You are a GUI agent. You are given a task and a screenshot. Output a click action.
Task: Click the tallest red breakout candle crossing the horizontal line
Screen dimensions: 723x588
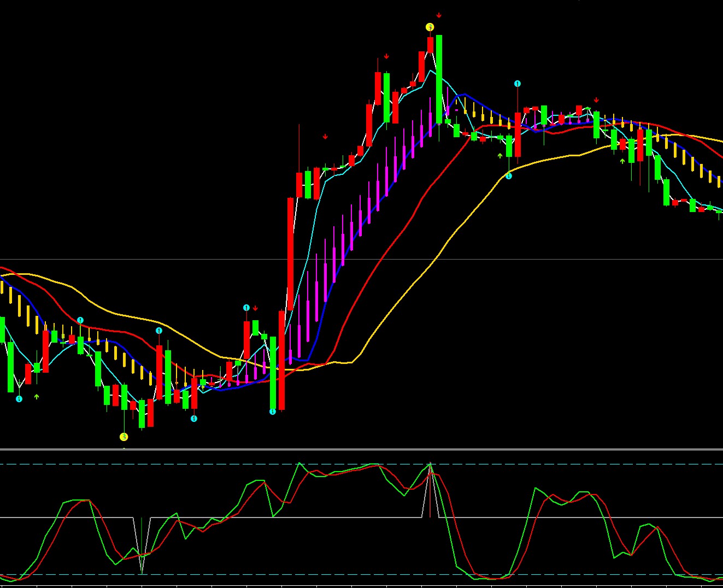(x=290, y=254)
